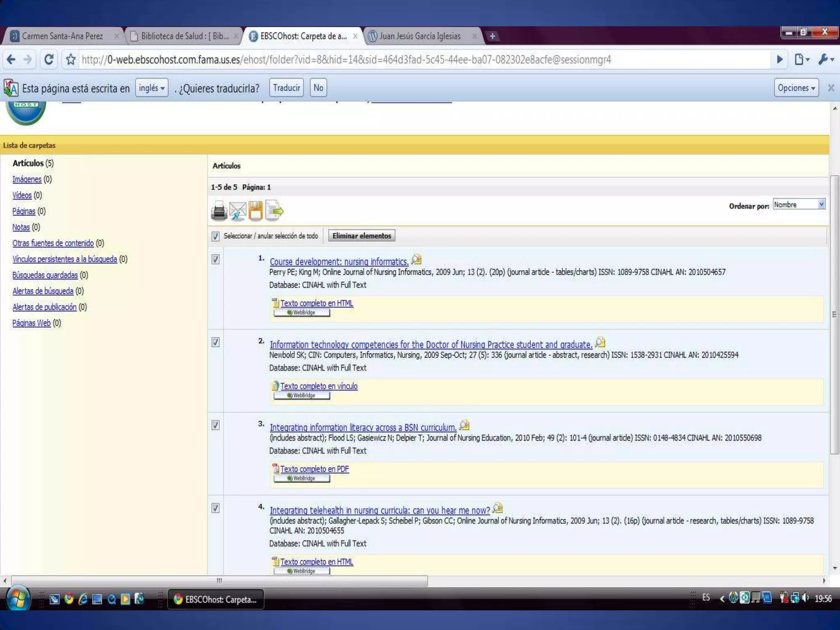Click the Eliminar elementos button
Screen dimensions: 840x630
tap(361, 236)
